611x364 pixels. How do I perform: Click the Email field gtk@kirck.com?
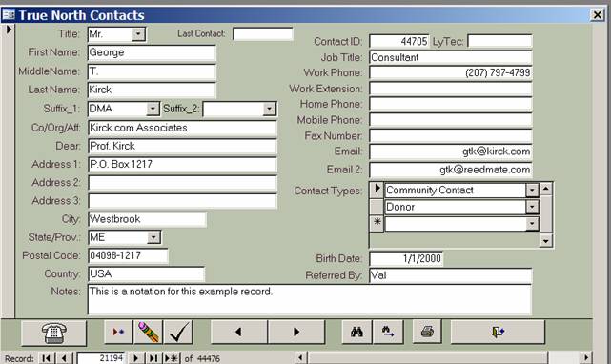coord(451,152)
